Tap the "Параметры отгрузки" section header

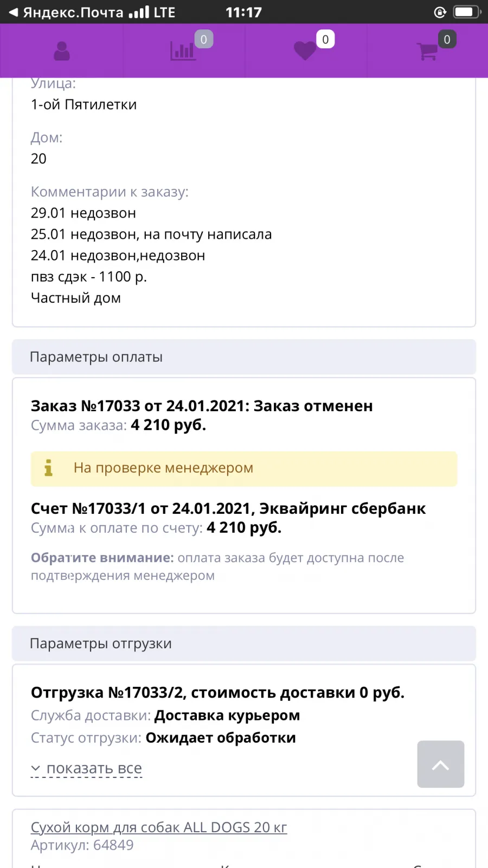[244, 643]
